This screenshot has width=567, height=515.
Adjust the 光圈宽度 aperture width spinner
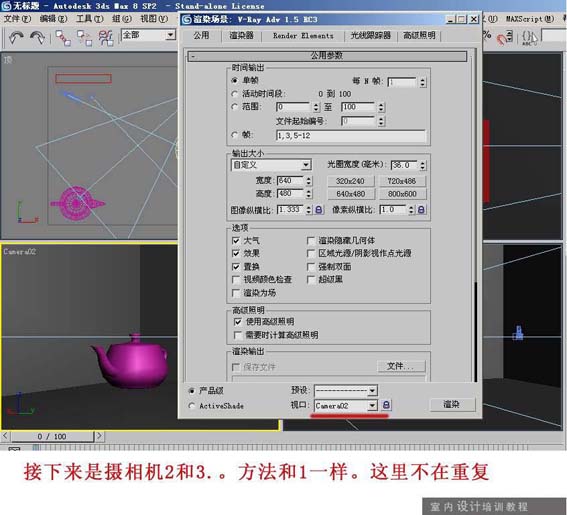[423, 165]
